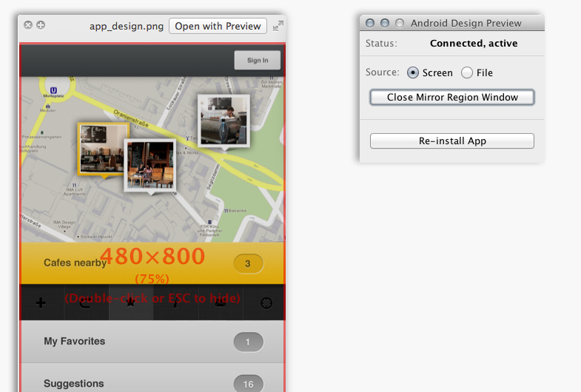This screenshot has width=581, height=392.
Task: Click Open with Preview button
Action: (218, 26)
